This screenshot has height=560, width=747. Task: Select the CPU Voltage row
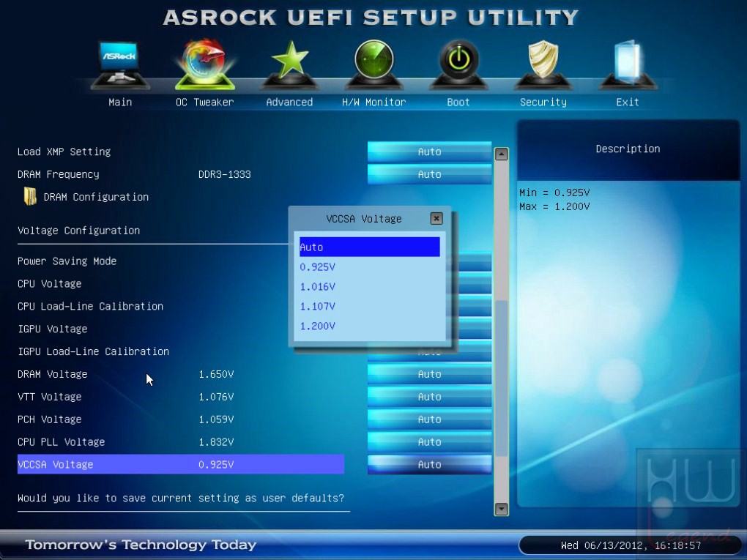[x=49, y=284]
